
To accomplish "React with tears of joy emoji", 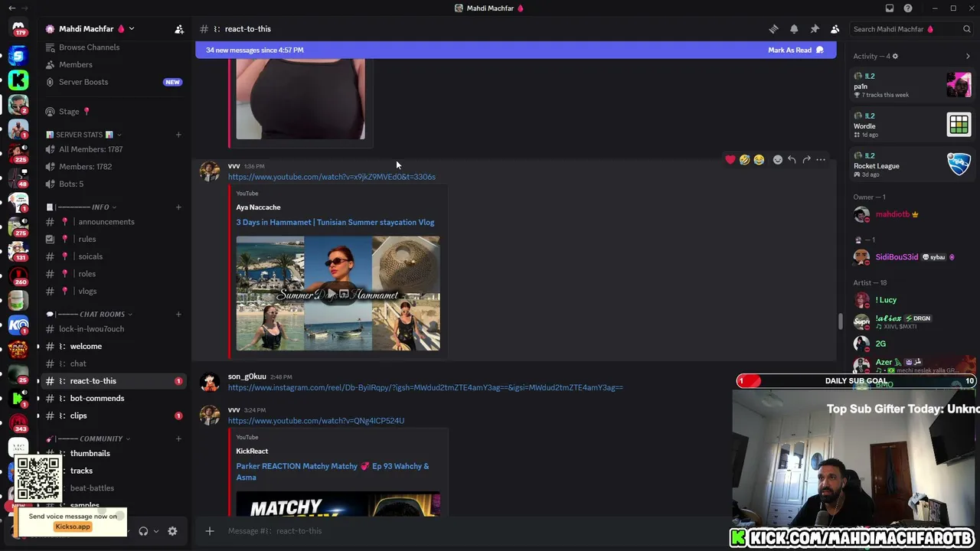I will pos(759,159).
